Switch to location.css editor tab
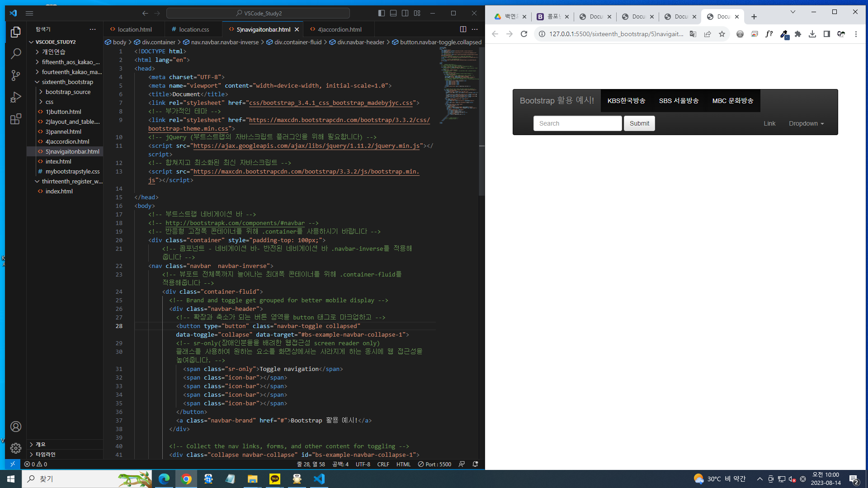The width and height of the screenshot is (868, 488). [x=194, y=29]
